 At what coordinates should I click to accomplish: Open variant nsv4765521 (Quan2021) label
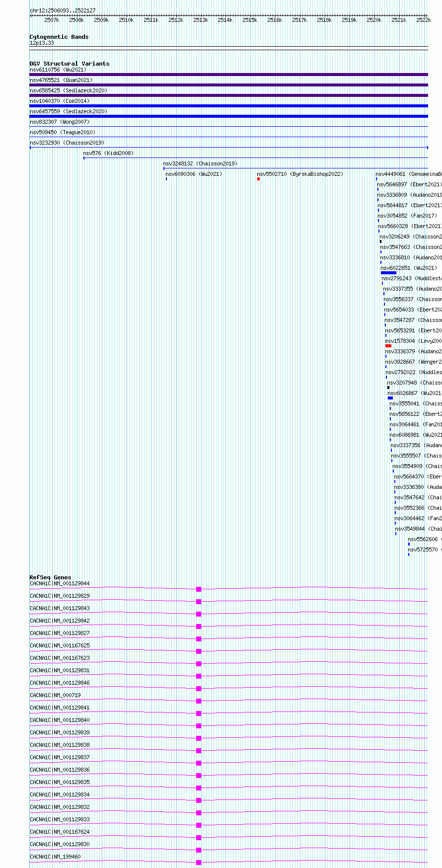tap(61, 80)
